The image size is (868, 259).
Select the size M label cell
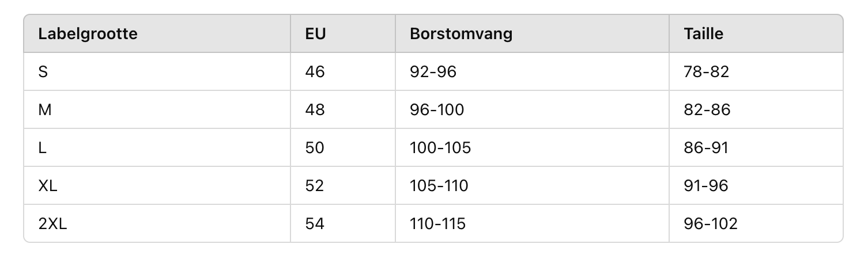point(45,110)
